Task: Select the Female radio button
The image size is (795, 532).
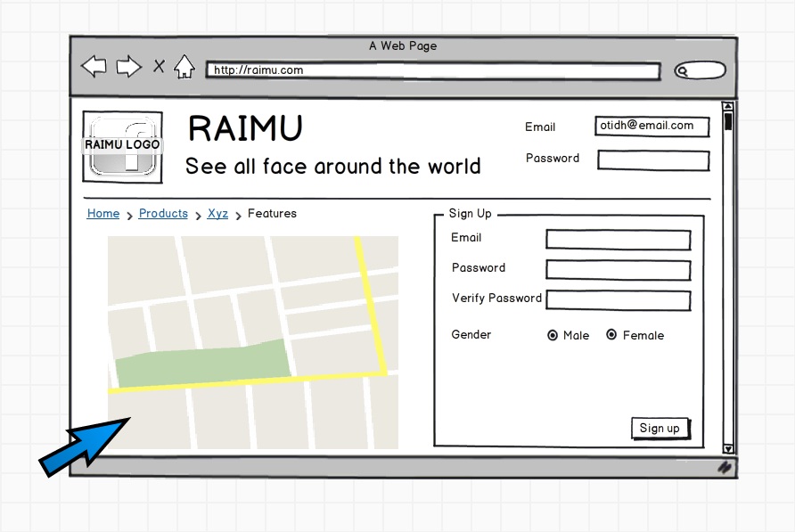Action: click(x=611, y=335)
